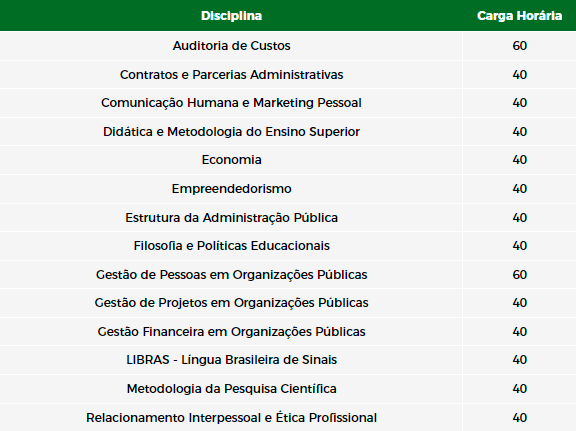Click Metodologia da Pesquisa Científica
The width and height of the screenshot is (576, 431).
point(231,389)
